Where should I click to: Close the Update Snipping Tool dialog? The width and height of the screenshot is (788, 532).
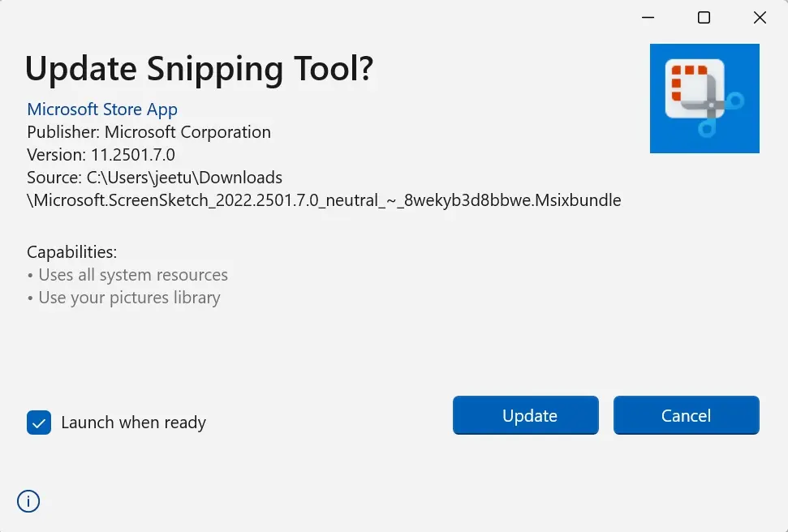pos(760,18)
